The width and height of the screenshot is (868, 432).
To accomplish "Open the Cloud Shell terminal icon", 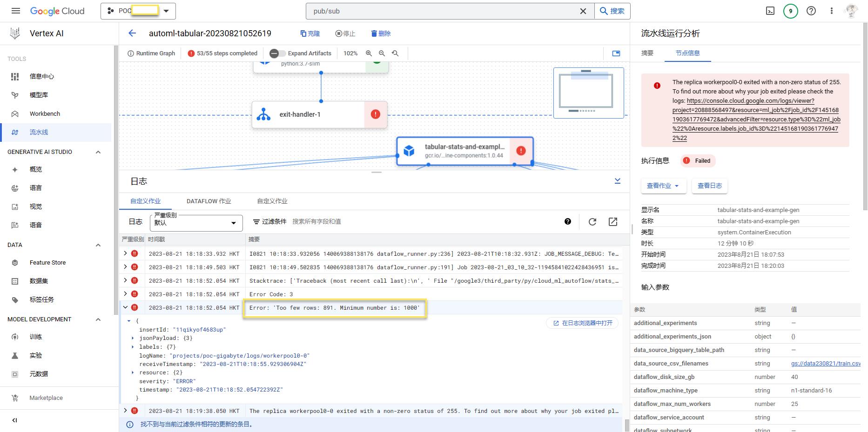I will click(x=770, y=11).
